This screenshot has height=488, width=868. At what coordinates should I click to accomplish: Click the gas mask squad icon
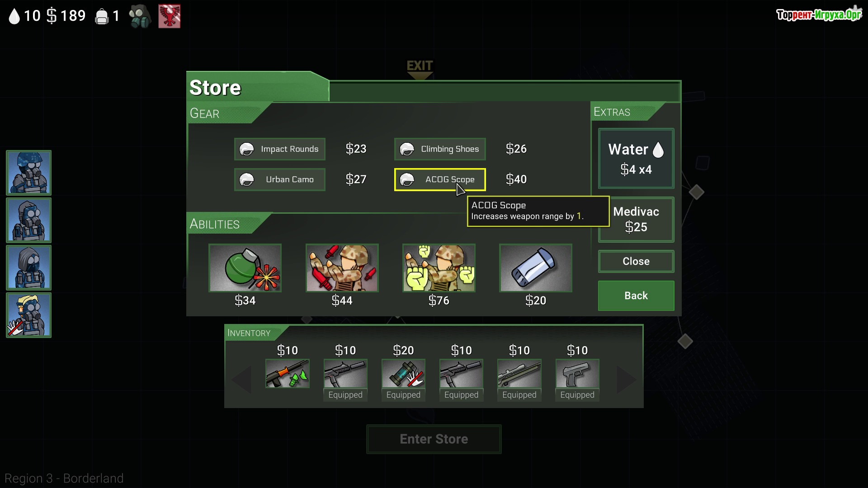[x=140, y=16]
